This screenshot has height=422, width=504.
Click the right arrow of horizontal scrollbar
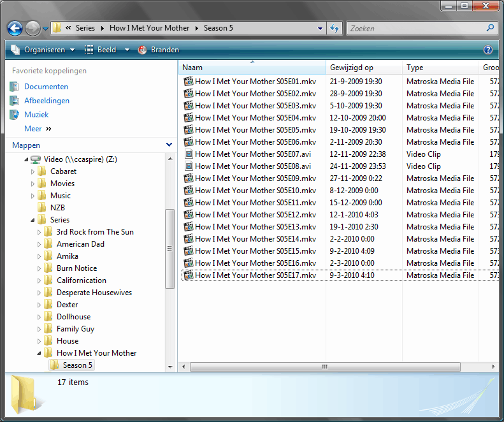[x=493, y=367]
